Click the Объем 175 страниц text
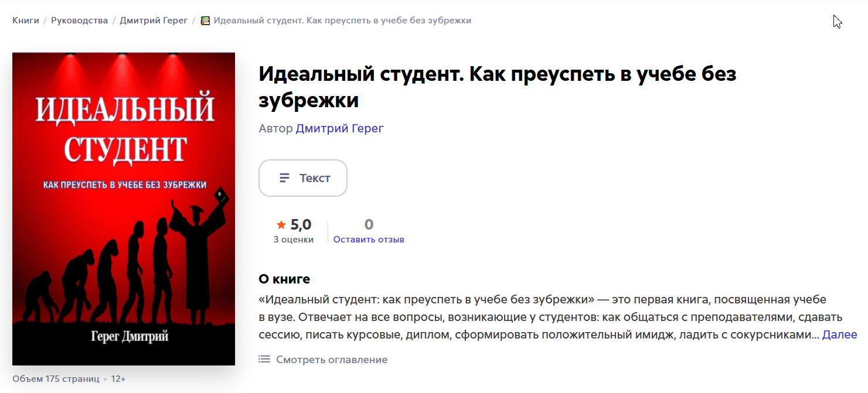 (55, 379)
